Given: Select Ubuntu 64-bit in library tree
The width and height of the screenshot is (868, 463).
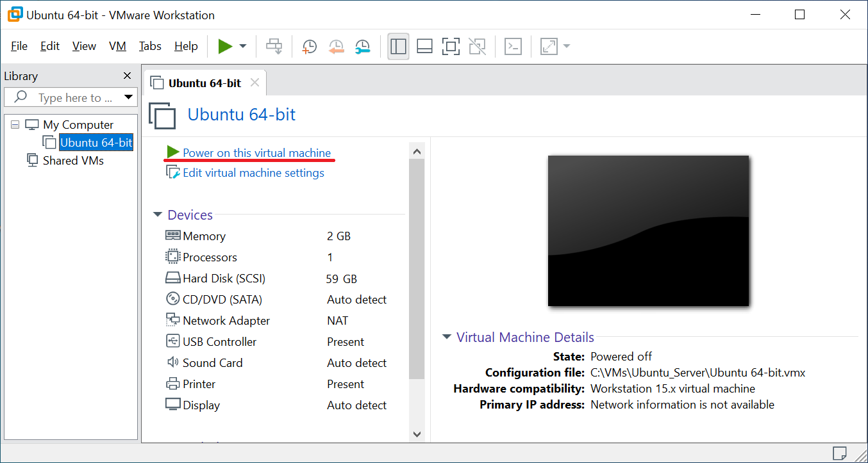Looking at the screenshot, I should (x=96, y=142).
